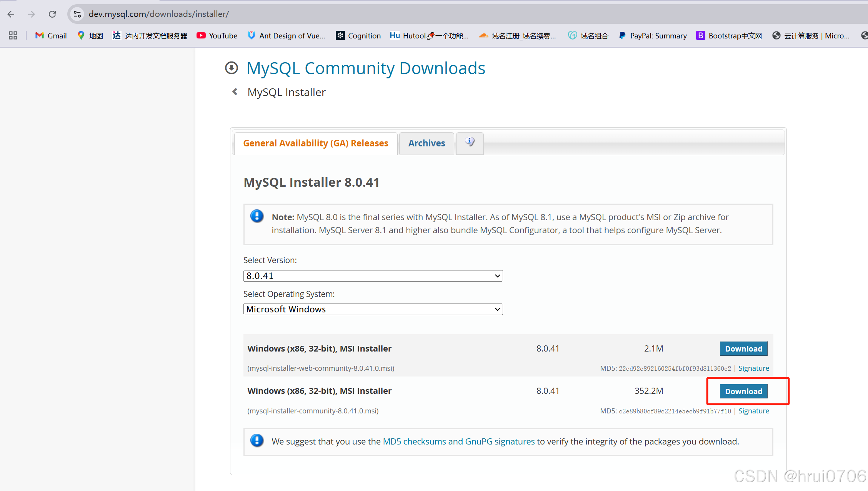Open the 域名组合 bookmark
This screenshot has width=868, height=491.
click(x=588, y=36)
